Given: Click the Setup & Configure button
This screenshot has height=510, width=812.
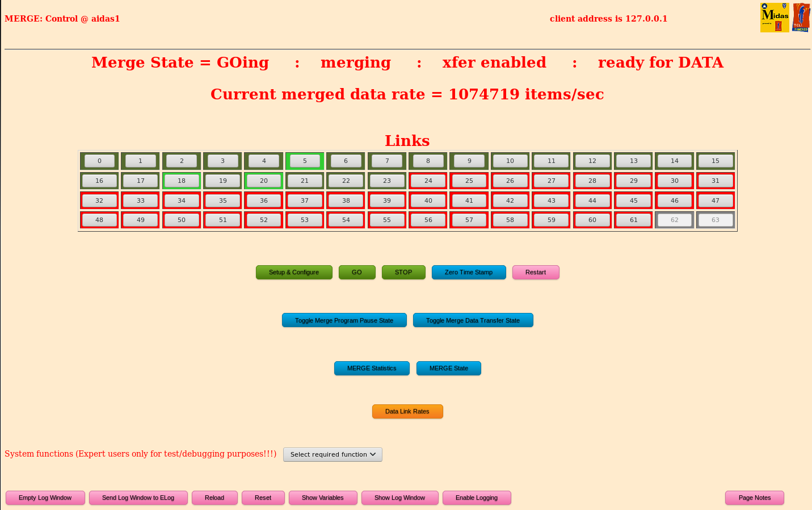Looking at the screenshot, I should (x=294, y=273).
